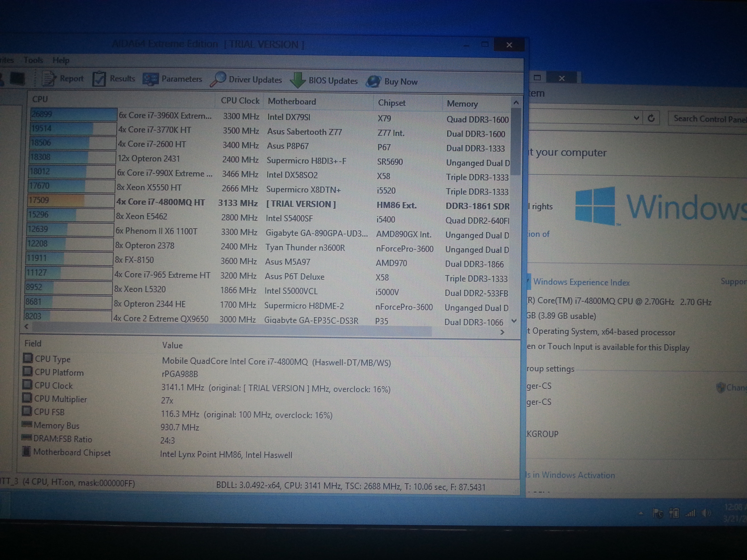
Task: Click the Report toolbar icon
Action: pyautogui.click(x=49, y=78)
